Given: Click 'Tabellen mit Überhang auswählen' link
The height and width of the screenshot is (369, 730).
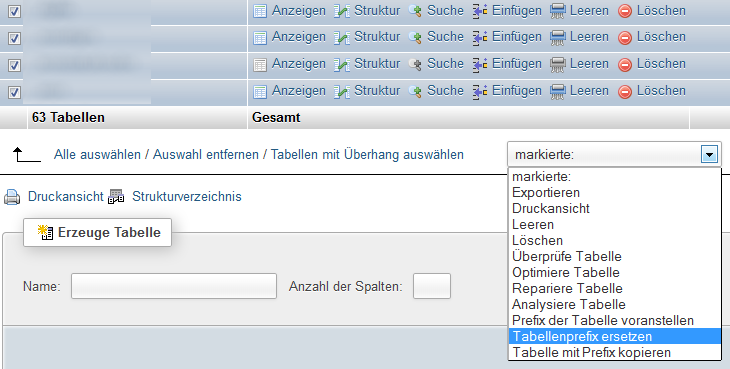Looking at the screenshot, I should (367, 154).
